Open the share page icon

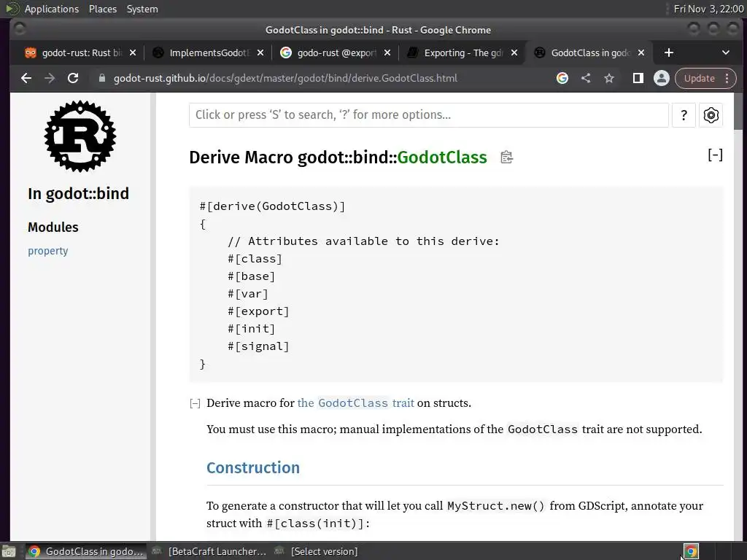point(586,78)
